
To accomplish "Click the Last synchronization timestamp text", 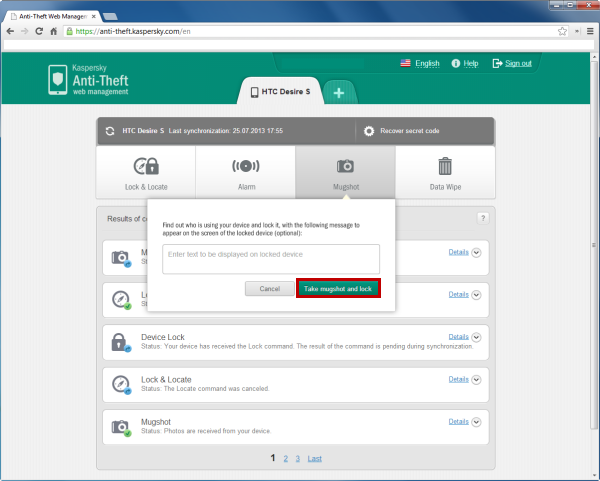I will click(x=226, y=131).
